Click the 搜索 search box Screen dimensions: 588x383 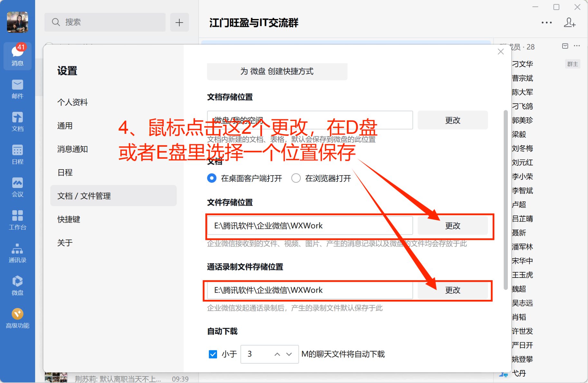click(x=105, y=22)
